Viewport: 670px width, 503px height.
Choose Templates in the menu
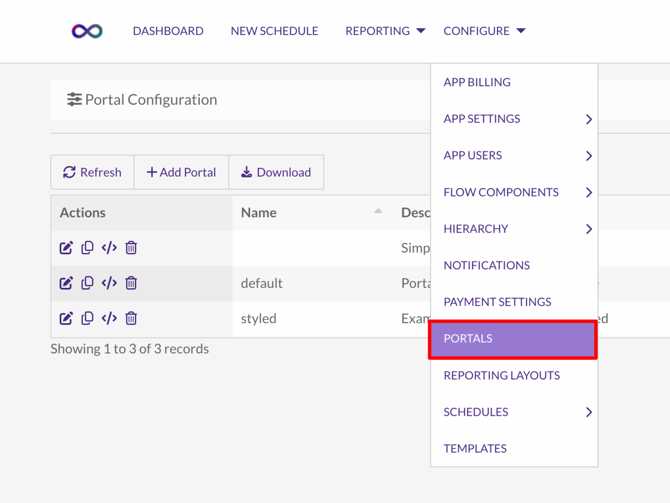tap(475, 448)
